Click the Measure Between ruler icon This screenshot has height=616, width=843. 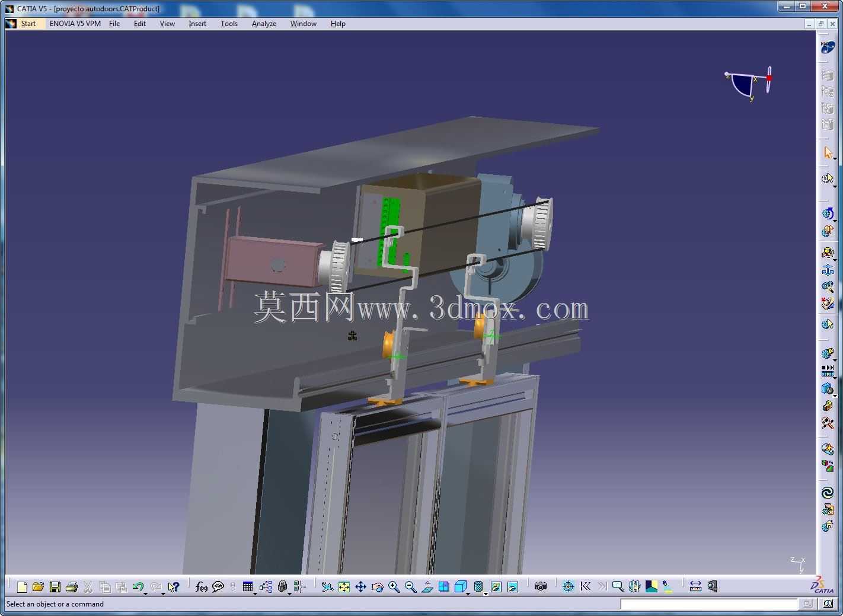pos(695,587)
